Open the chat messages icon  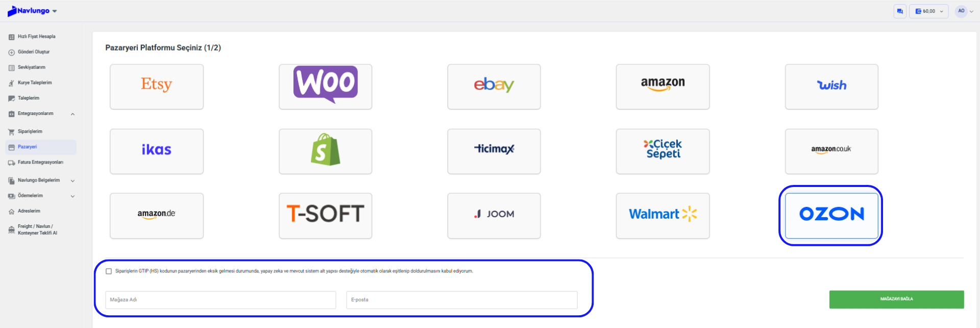899,11
